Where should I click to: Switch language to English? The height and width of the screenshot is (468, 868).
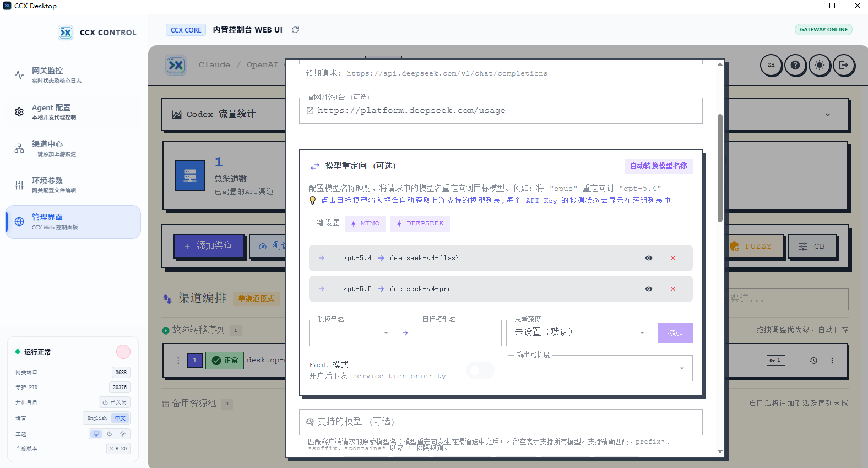click(97, 418)
